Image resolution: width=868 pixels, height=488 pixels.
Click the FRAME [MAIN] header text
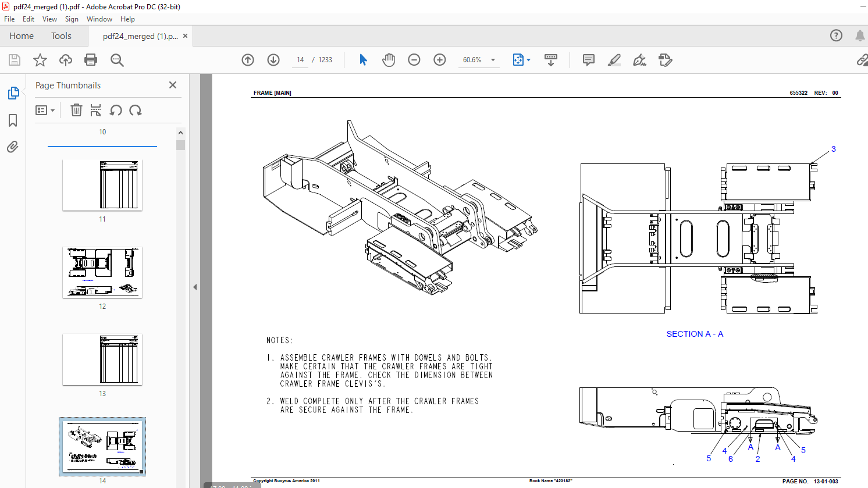pyautogui.click(x=272, y=93)
